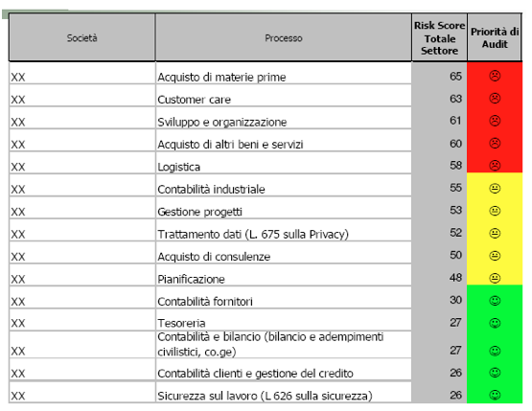
Task: Select Contabilità clienti e gestione del credito cell
Action: (x=284, y=370)
